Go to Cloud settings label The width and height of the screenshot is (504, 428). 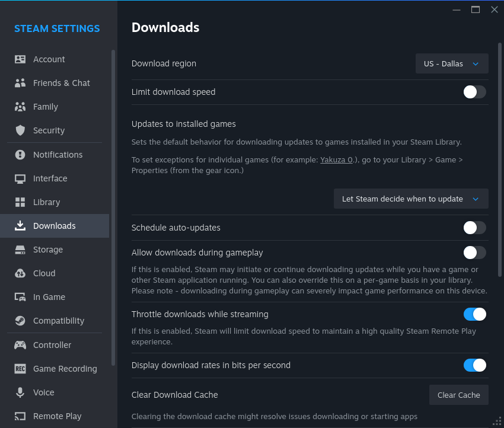[x=44, y=273]
